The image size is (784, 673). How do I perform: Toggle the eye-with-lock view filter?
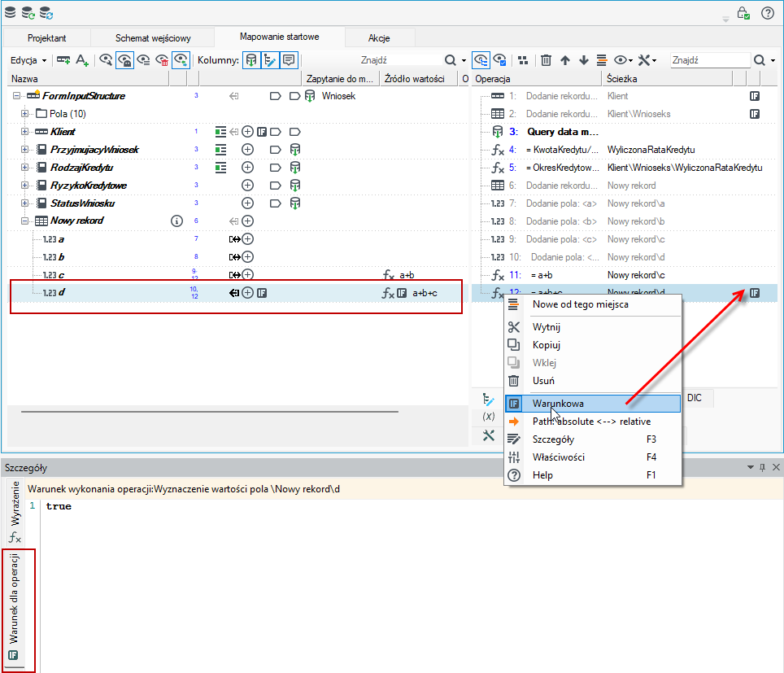click(x=124, y=60)
